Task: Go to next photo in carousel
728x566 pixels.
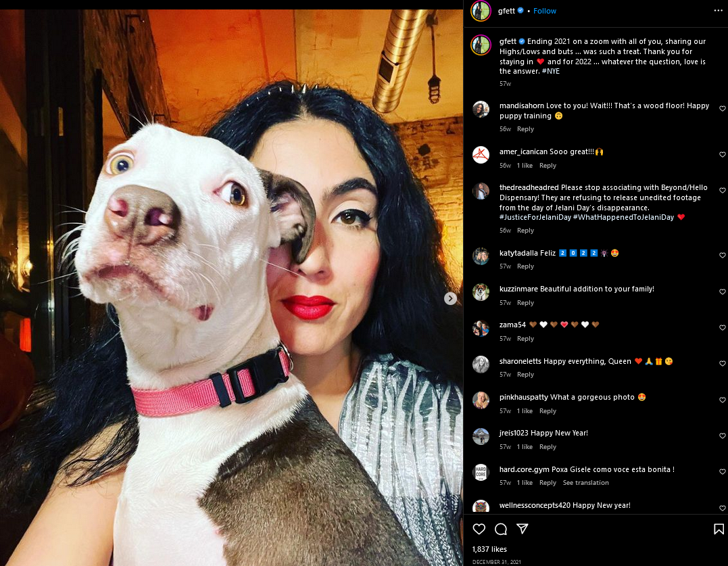Action: click(450, 299)
